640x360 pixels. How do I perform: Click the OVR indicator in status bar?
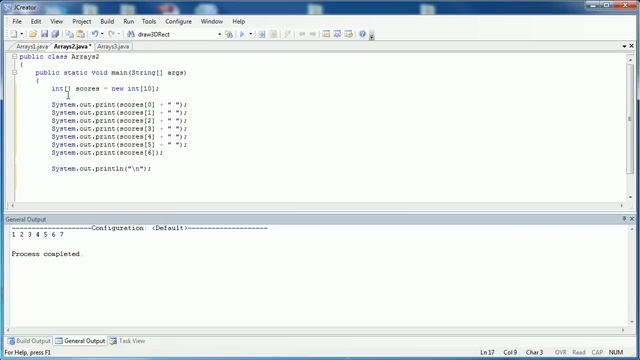pyautogui.click(x=560, y=352)
